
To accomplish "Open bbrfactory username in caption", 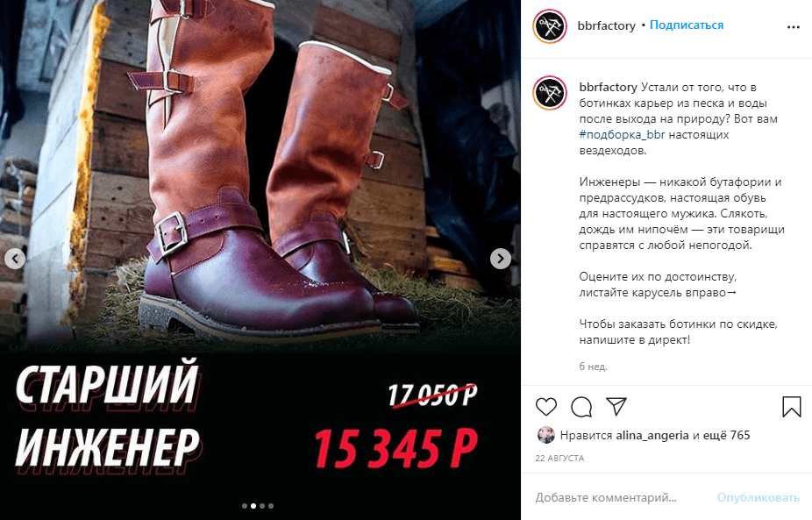I will (608, 87).
